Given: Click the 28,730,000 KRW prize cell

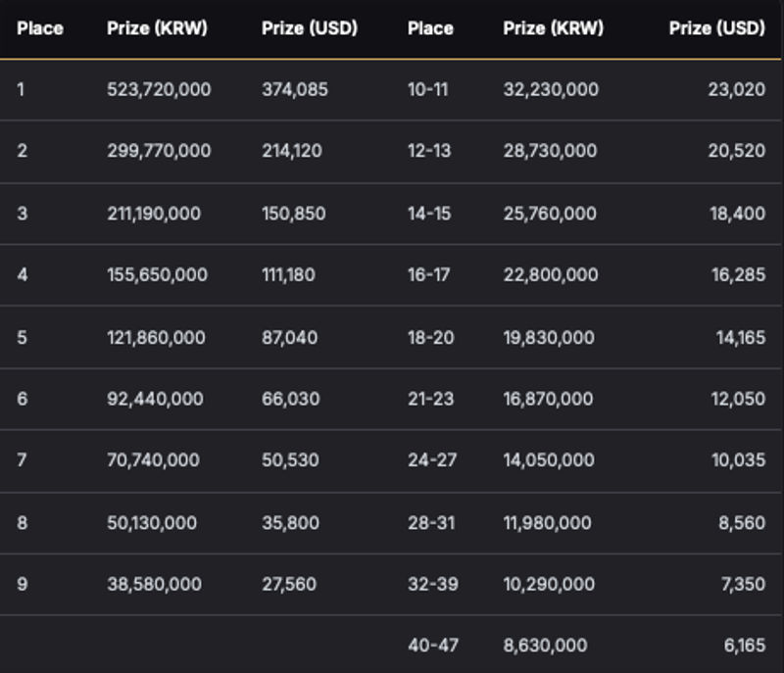Looking at the screenshot, I should [x=550, y=151].
